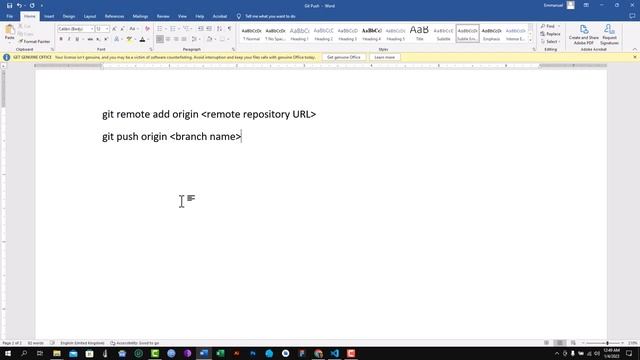Image resolution: width=640 pixels, height=360 pixels.
Task: Toggle Italic formatting
Action: tap(69, 39)
